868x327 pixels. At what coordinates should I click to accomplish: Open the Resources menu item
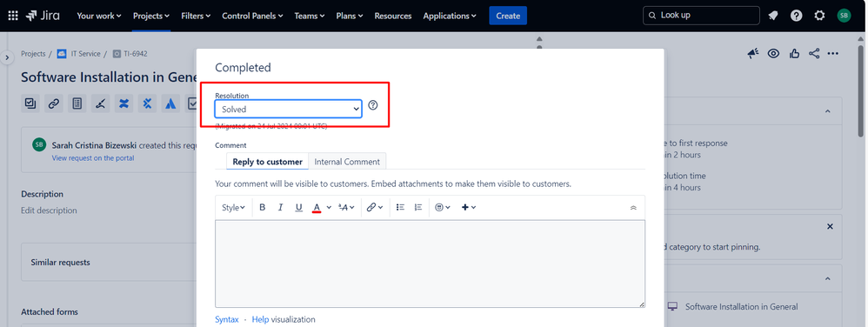(393, 16)
